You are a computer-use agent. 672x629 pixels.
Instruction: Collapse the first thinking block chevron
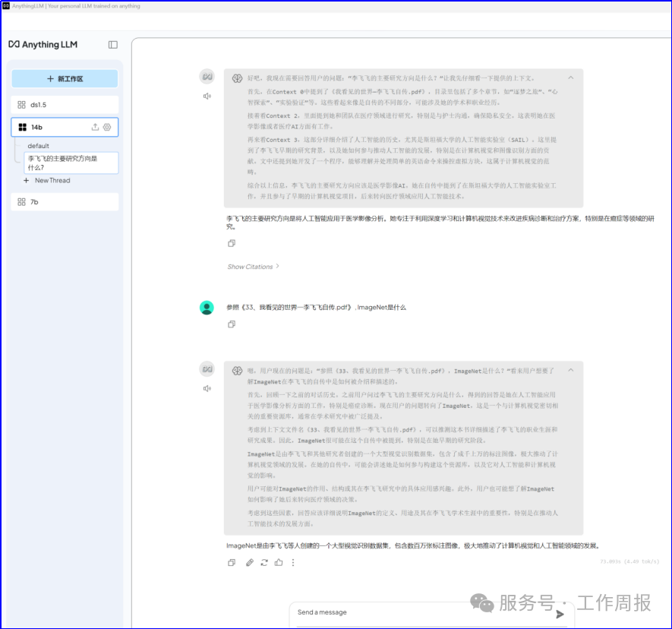571,77
